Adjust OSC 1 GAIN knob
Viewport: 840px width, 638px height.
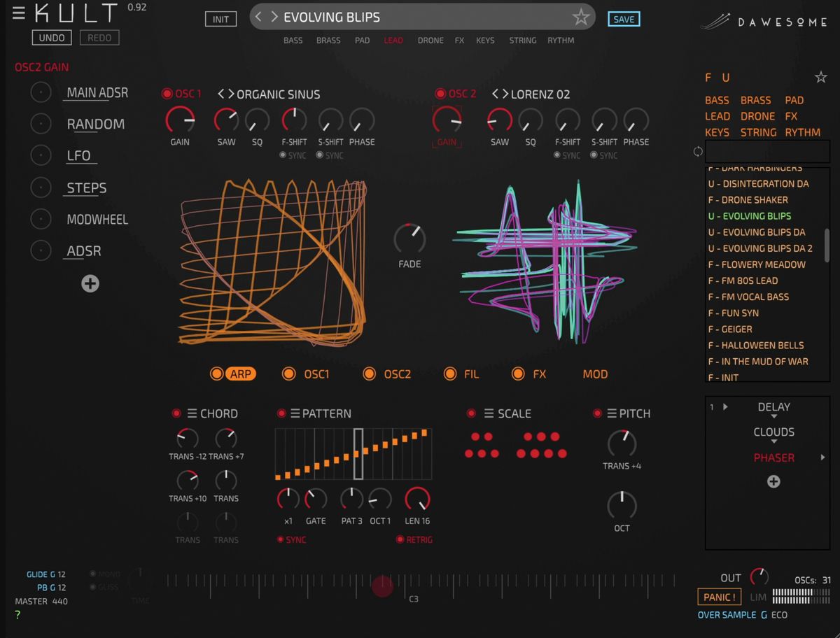tap(181, 120)
